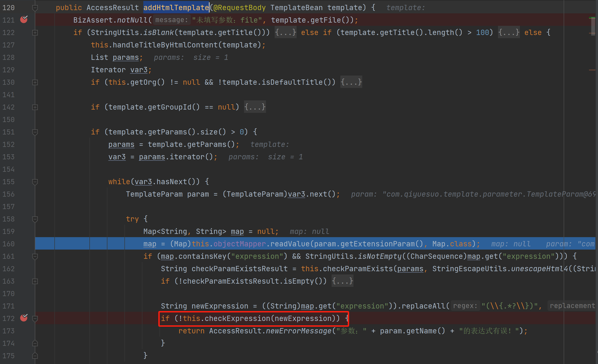Click the fold end marker at line 175
This screenshot has width=598, height=364.
coord(35,356)
